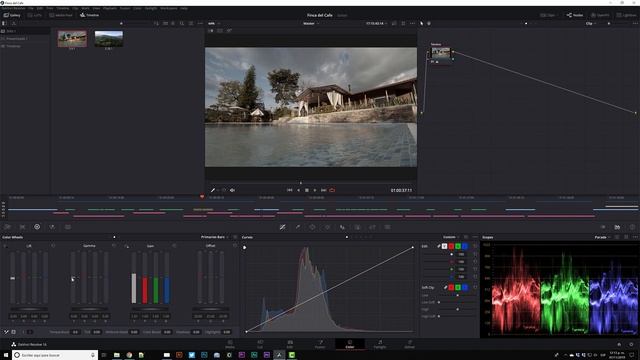The width and height of the screenshot is (640, 360).
Task: Adjust the Gain blue bar
Action: tap(167, 278)
